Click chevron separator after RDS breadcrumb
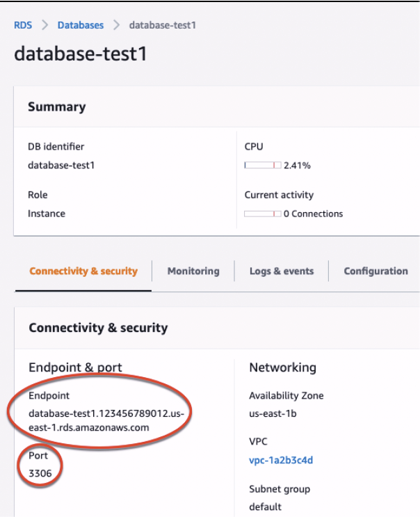The image size is (420, 517). coord(45,25)
